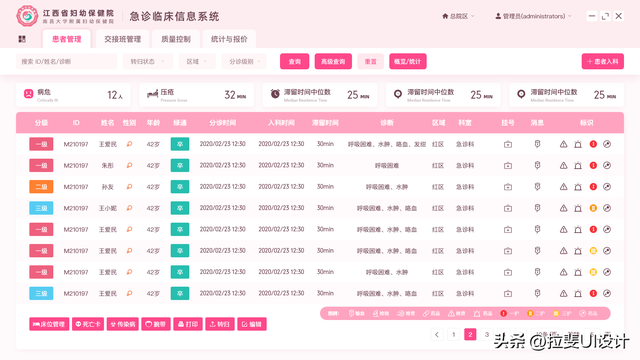Click the 消息 icon in 朱彤 row
Screen dimensions: 640x360
click(537, 165)
